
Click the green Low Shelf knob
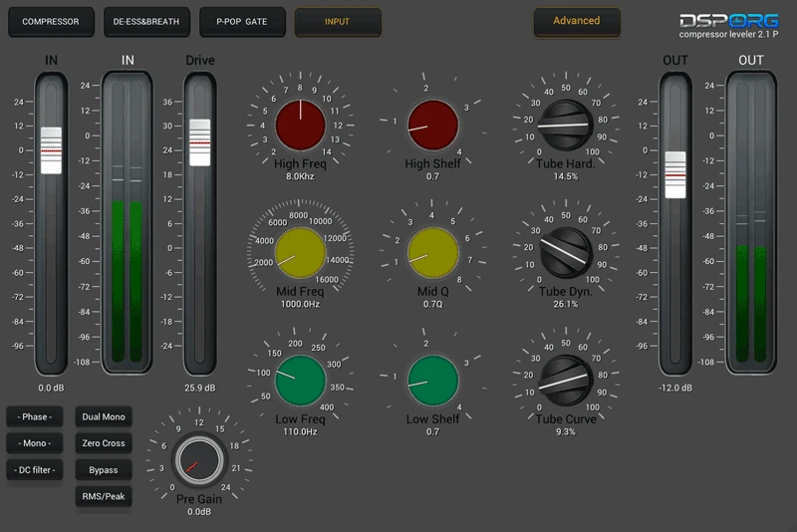point(433,381)
